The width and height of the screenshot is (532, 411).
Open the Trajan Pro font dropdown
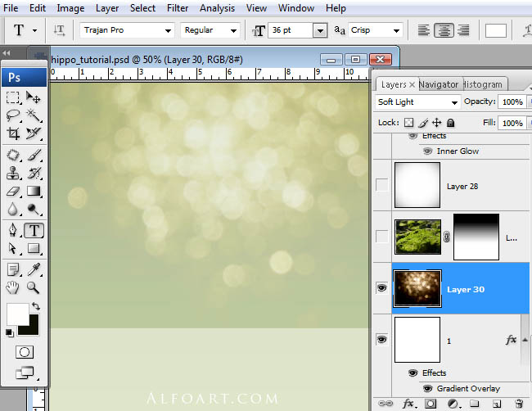[127, 30]
